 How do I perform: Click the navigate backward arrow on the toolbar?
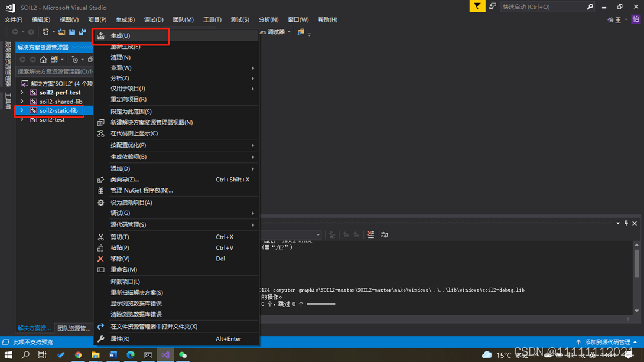[15, 32]
